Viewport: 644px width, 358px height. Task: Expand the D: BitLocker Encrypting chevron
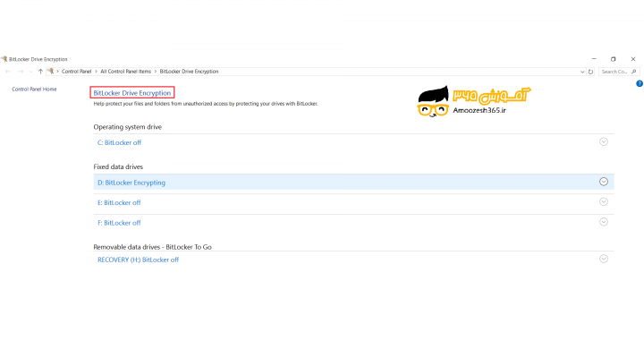604,182
